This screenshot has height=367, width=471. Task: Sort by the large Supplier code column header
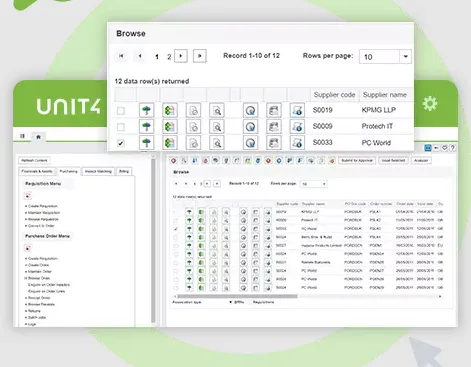334,95
